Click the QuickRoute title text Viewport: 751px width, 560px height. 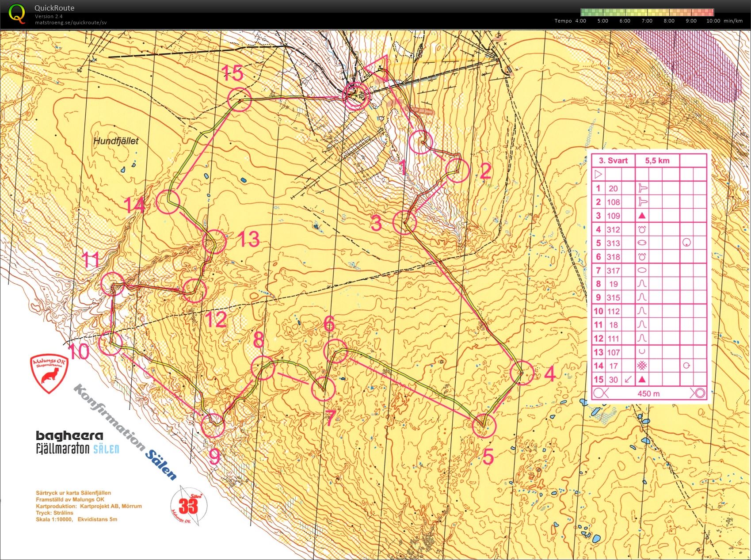click(x=54, y=8)
